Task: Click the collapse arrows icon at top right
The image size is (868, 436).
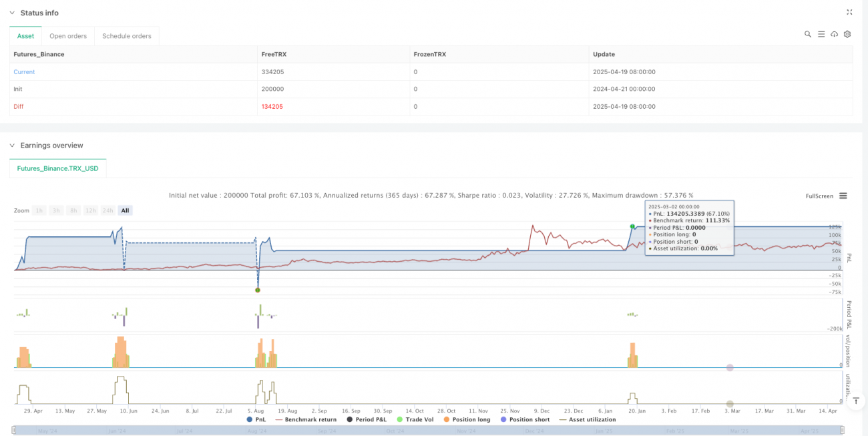Action: [x=849, y=12]
